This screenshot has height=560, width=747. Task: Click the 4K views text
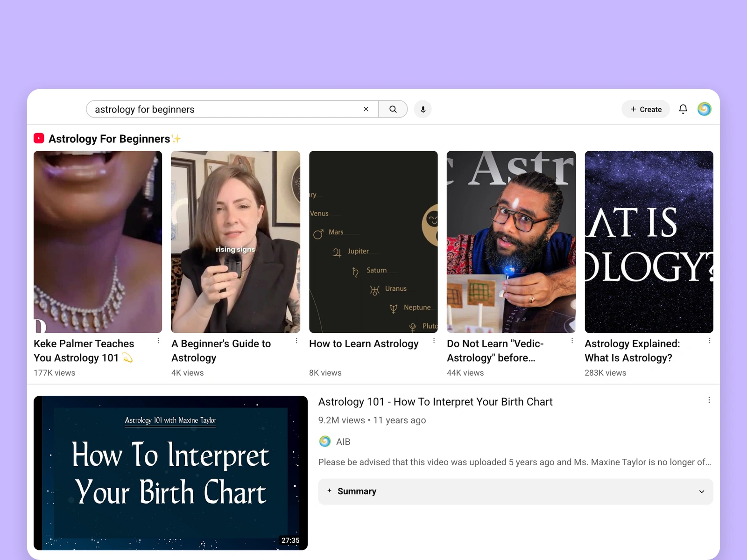point(187,373)
